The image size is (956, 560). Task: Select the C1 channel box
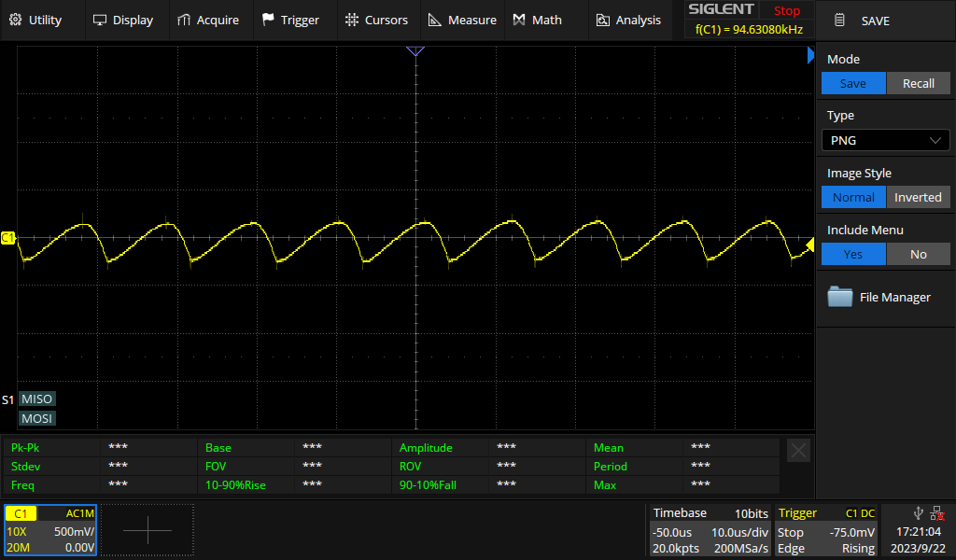(50, 530)
